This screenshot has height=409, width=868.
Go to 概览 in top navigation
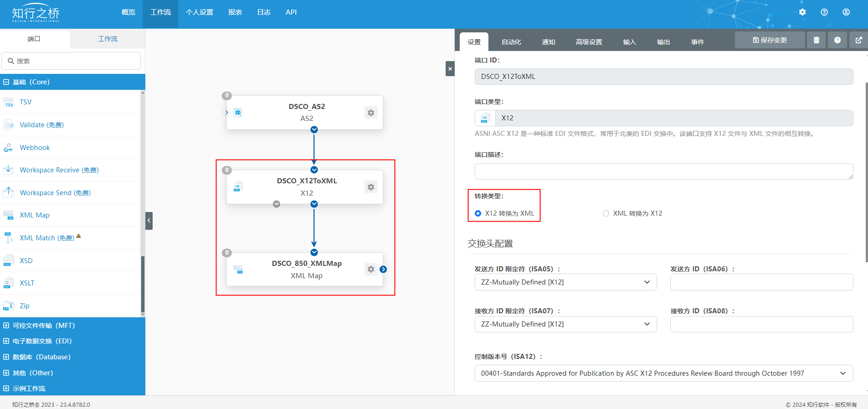[x=128, y=12]
